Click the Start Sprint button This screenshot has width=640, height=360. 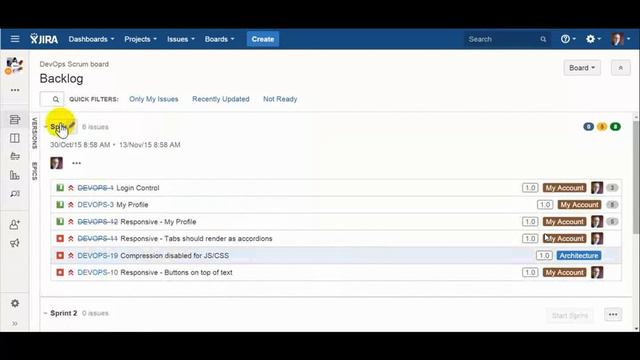[x=570, y=315]
